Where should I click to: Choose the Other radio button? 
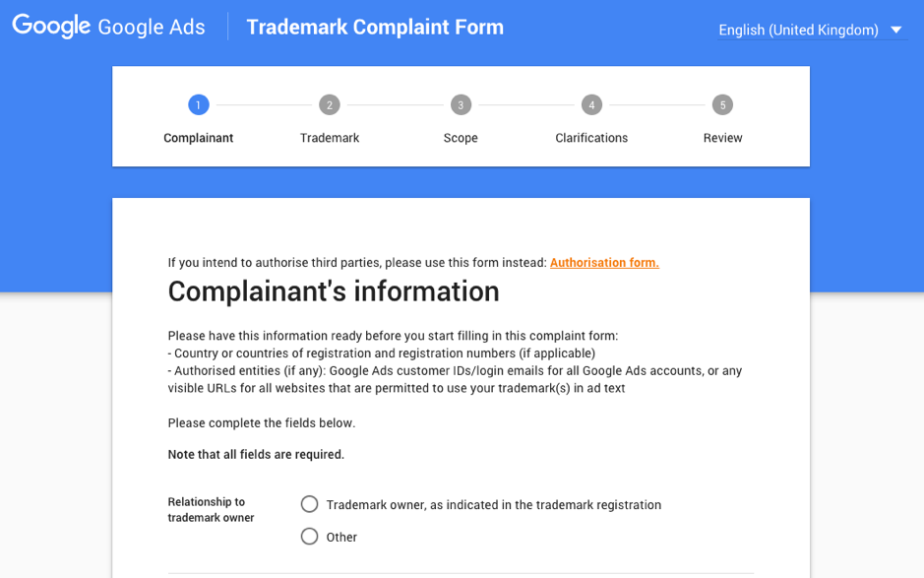[310, 537]
